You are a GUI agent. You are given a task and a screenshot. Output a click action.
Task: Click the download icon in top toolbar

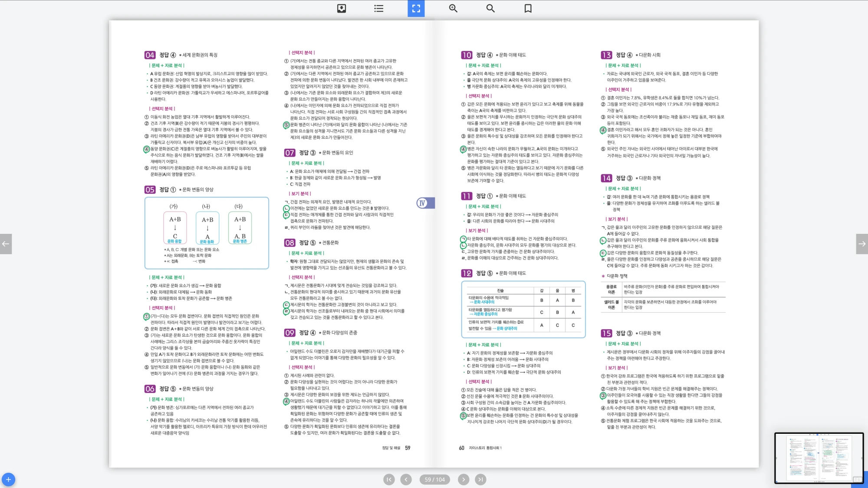342,8
